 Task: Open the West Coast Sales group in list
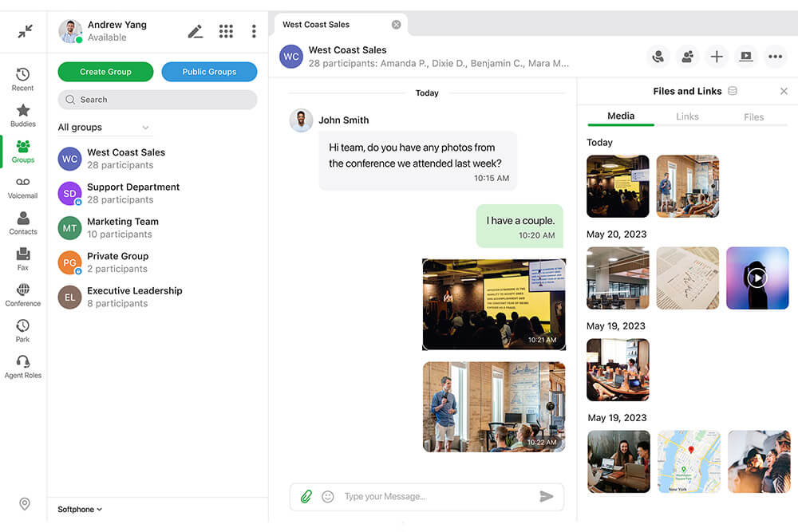tap(158, 159)
